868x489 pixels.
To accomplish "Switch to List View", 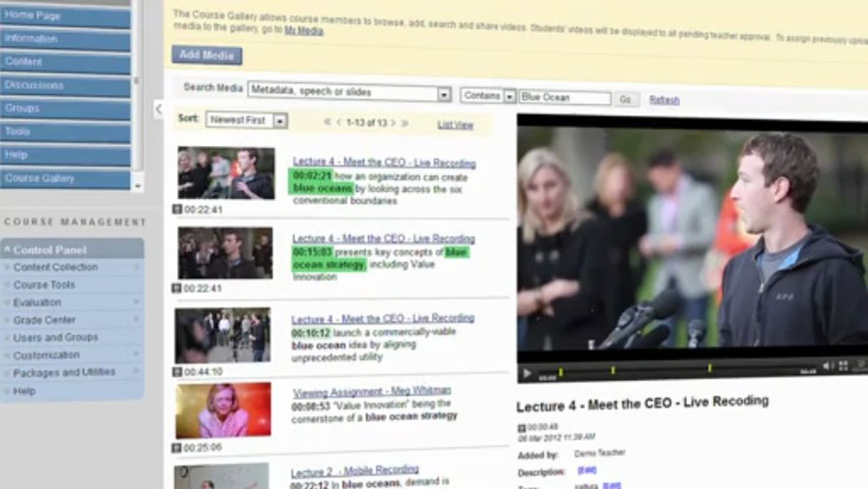I will [455, 125].
